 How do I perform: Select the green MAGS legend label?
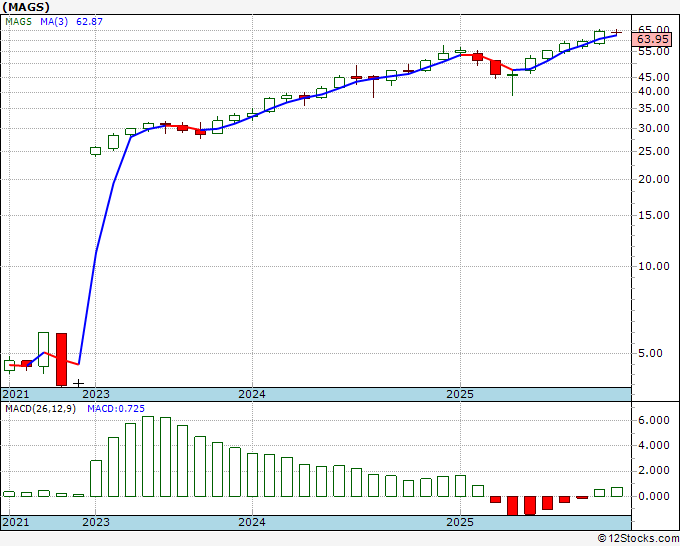[18, 22]
